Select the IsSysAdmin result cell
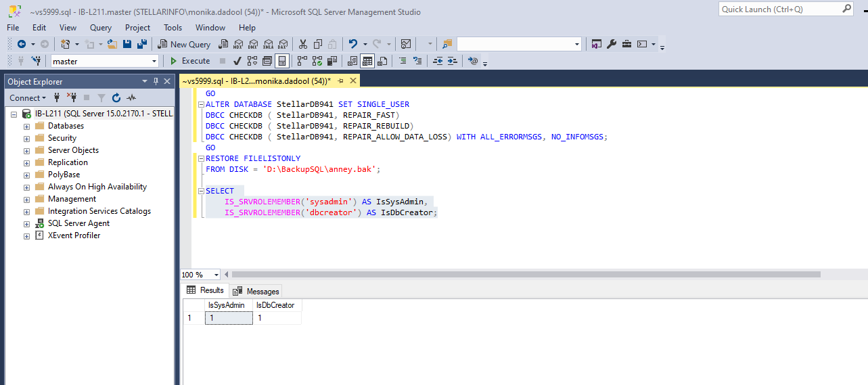 click(x=229, y=317)
